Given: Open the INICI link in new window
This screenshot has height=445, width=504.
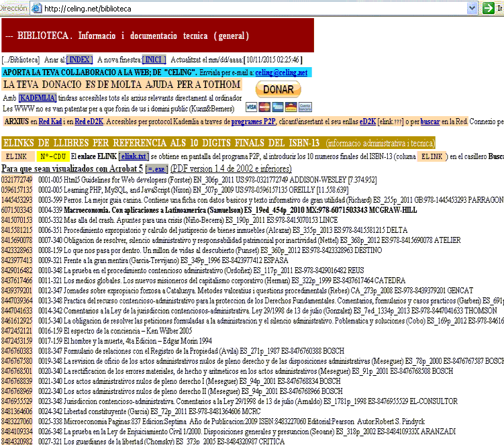Looking at the screenshot, I should click(154, 60).
